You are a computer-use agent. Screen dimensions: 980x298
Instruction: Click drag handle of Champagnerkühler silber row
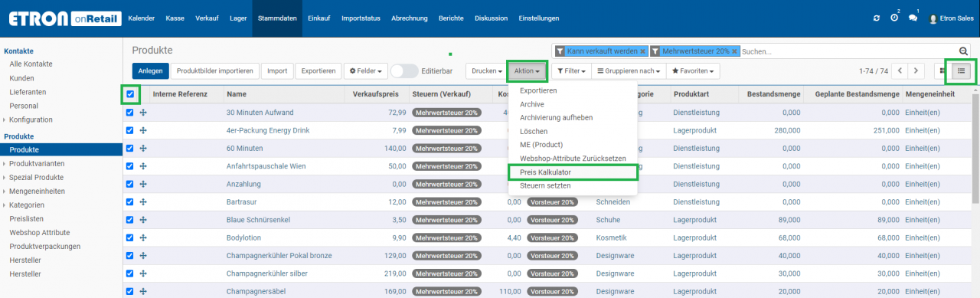point(143,273)
